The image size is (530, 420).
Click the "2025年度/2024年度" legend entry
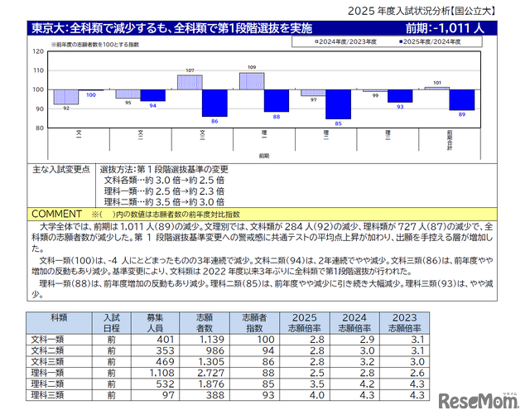coord(430,42)
